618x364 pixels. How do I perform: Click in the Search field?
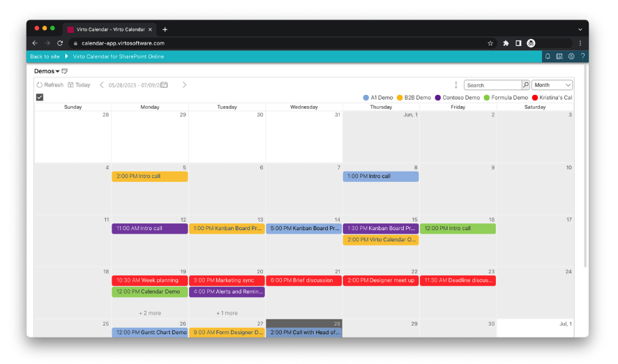click(492, 85)
